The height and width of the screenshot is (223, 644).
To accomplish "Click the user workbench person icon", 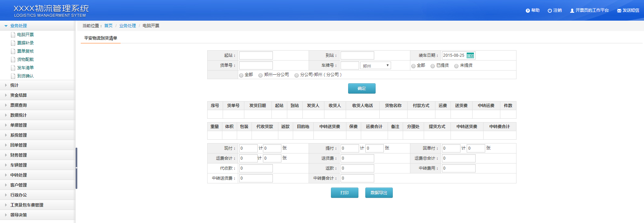I will (572, 11).
